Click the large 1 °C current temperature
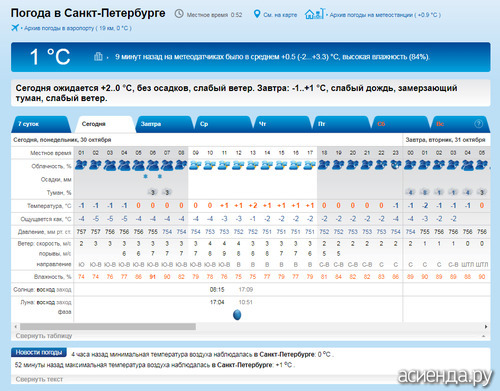This screenshot has height=391, width=500. (x=50, y=56)
